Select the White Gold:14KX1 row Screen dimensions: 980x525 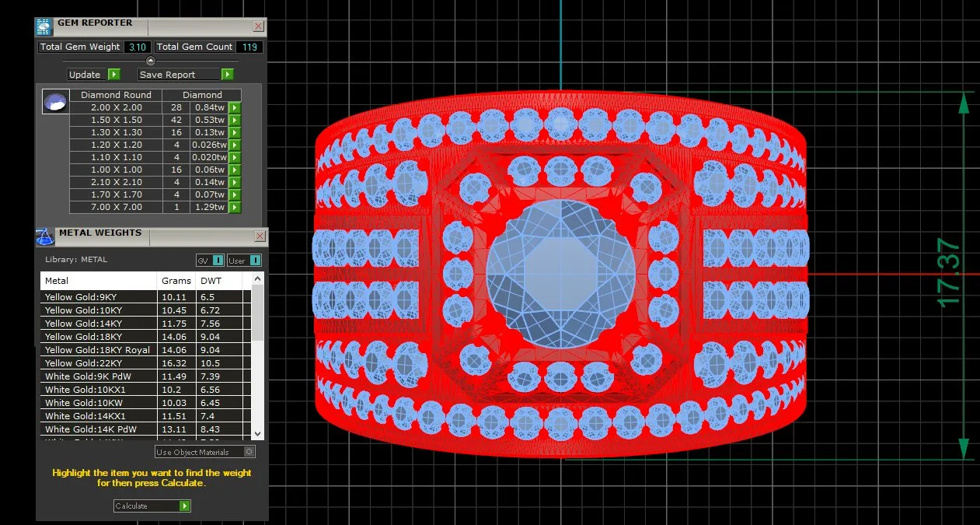[145, 416]
